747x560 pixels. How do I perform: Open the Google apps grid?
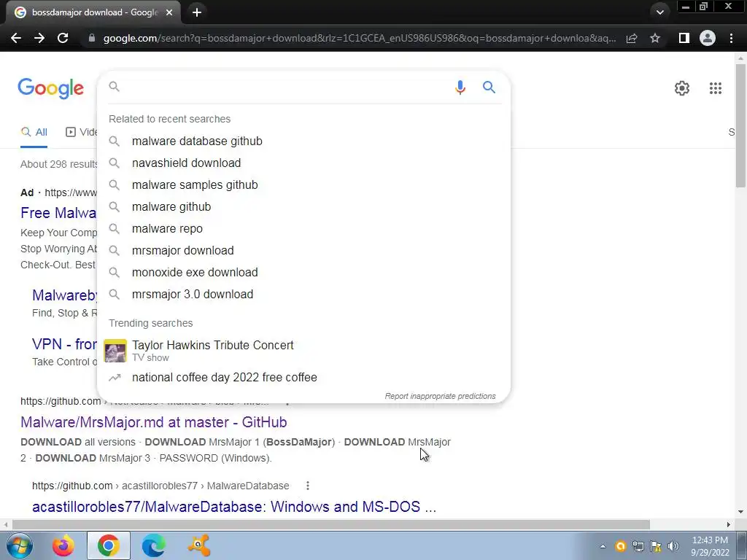point(715,88)
